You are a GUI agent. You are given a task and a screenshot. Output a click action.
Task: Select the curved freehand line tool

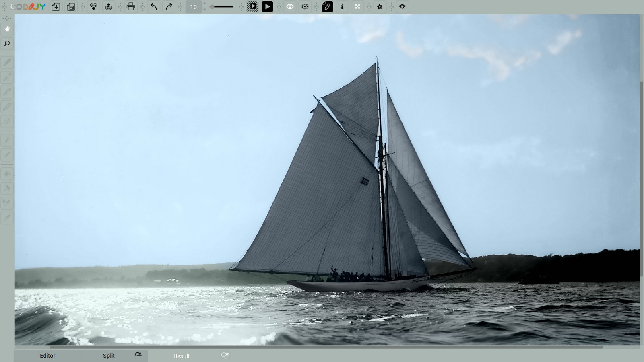point(7,140)
